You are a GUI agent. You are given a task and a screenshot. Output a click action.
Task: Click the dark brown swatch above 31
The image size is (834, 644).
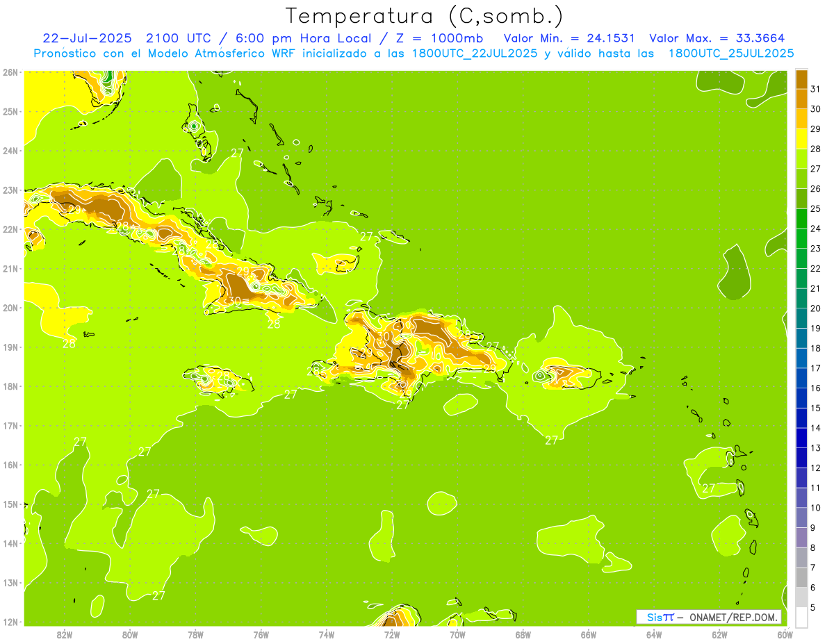tap(801, 79)
